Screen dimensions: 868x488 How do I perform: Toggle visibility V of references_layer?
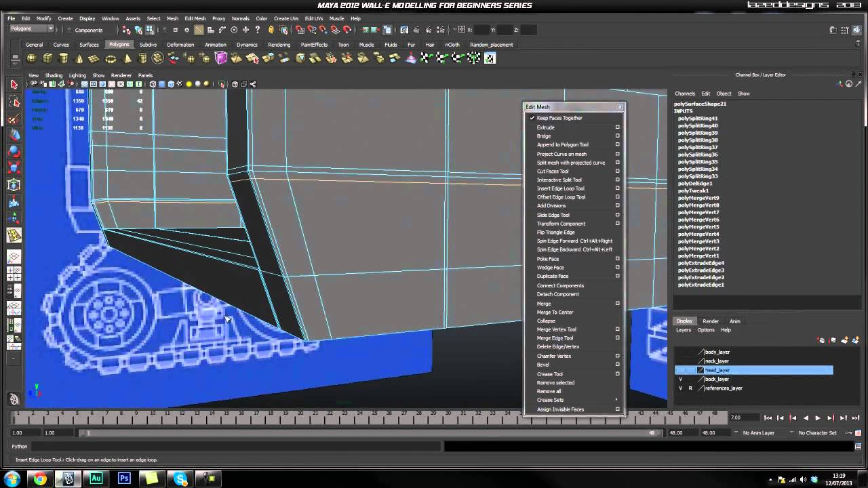click(681, 388)
